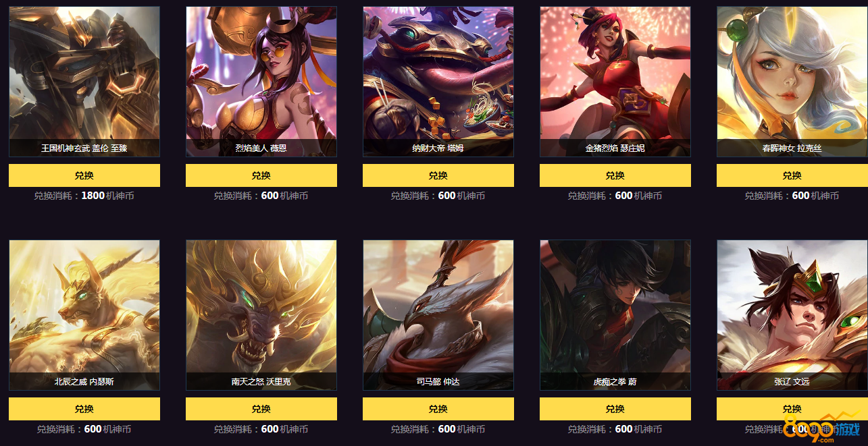Click the 王国机神玄武 盖伦 至臻 skin thumbnail
The width and height of the screenshot is (868, 446).
84,82
